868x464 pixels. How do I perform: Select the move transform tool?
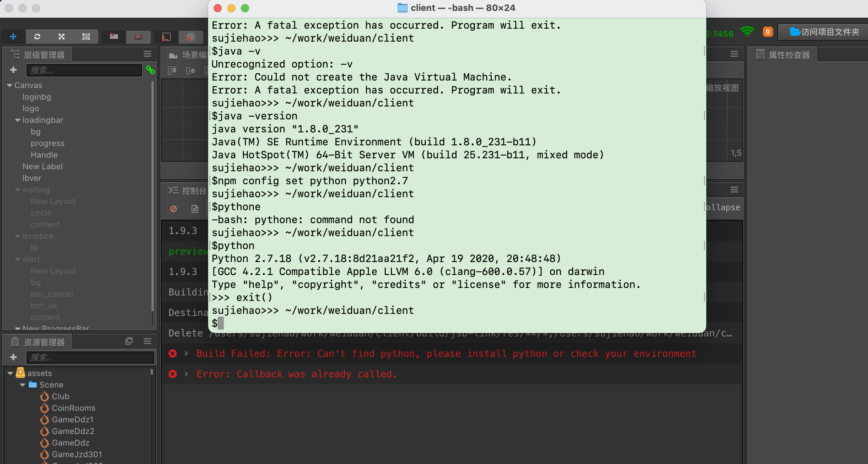coord(13,37)
